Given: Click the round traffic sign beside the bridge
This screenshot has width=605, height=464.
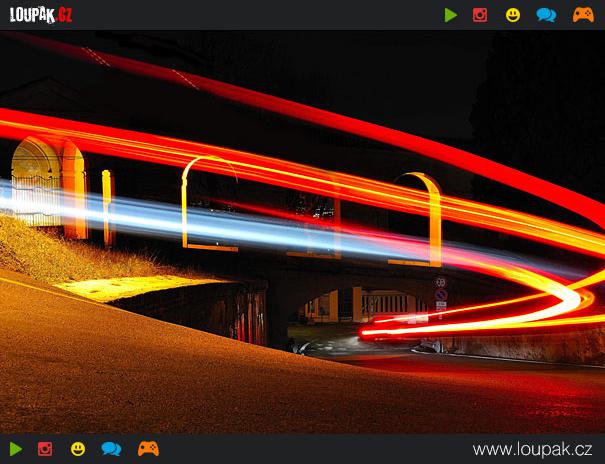Looking at the screenshot, I should pyautogui.click(x=440, y=283).
